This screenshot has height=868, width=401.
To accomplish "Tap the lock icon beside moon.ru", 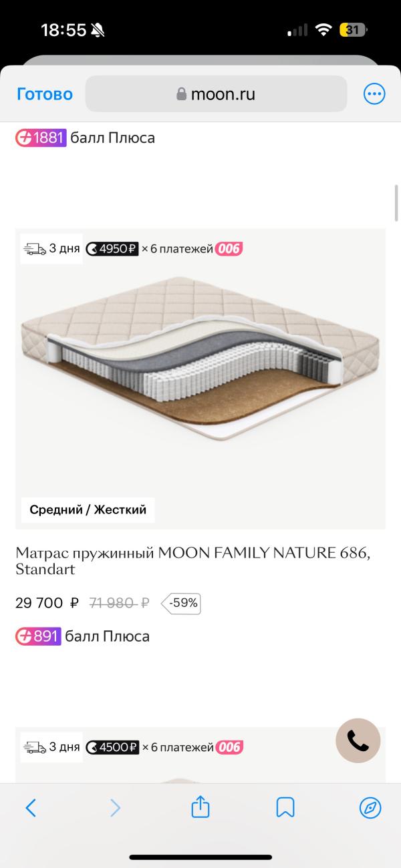I will point(181,94).
